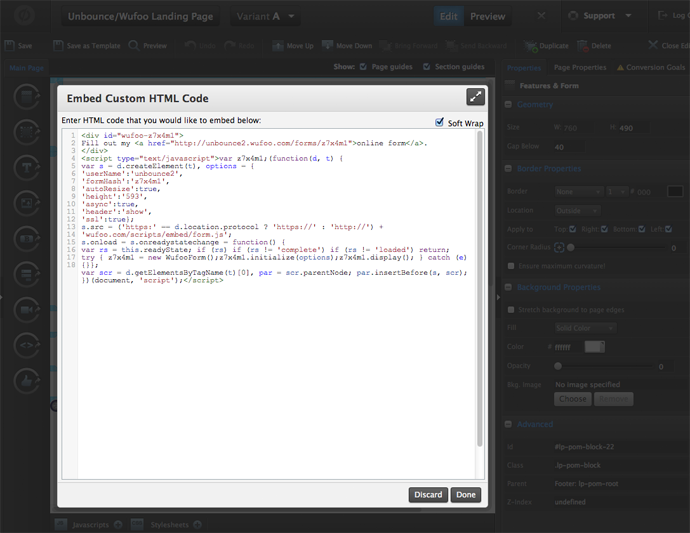
Task: Click the Bring Forward icon
Action: point(385,45)
